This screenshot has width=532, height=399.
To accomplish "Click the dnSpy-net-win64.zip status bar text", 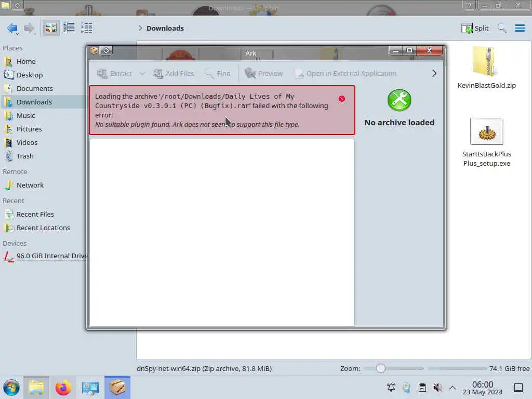I will tap(204, 368).
